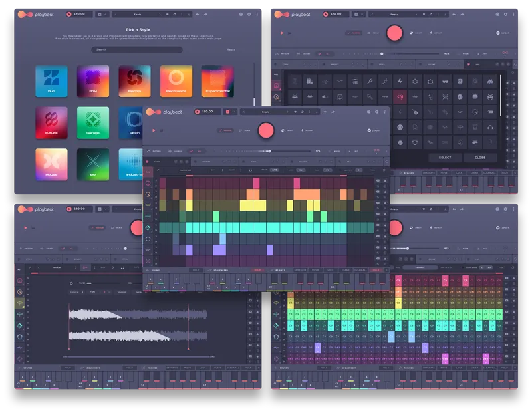
Task: Open the settings gear in the style picker
Action: point(248,14)
